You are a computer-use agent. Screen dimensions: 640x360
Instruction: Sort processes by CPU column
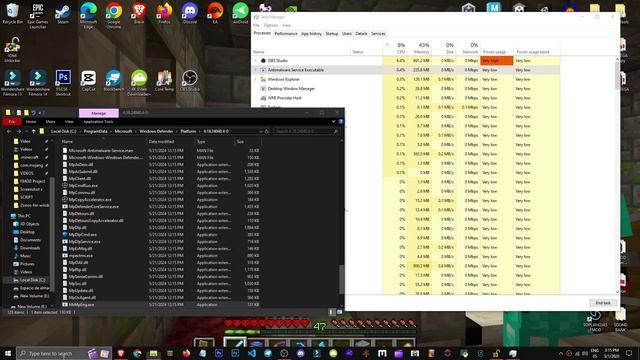(395, 48)
